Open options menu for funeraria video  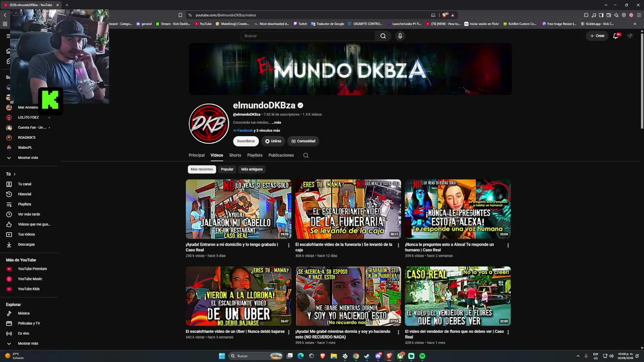click(398, 245)
